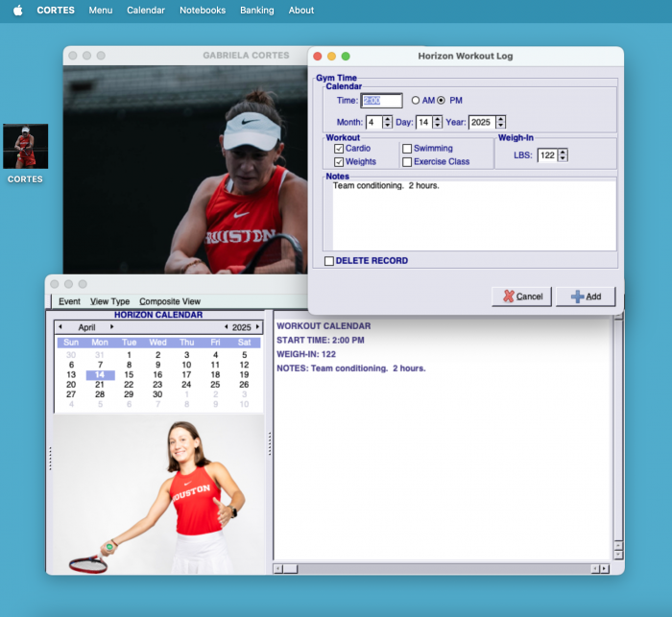Click the CORTES desktop icon
This screenshot has height=617, width=672.
pos(25,147)
